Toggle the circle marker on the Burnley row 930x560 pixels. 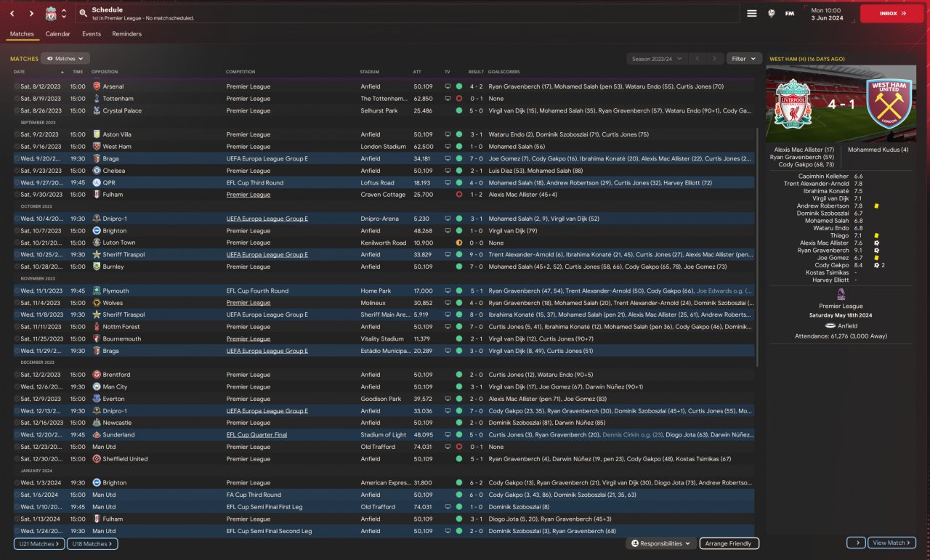(x=17, y=267)
